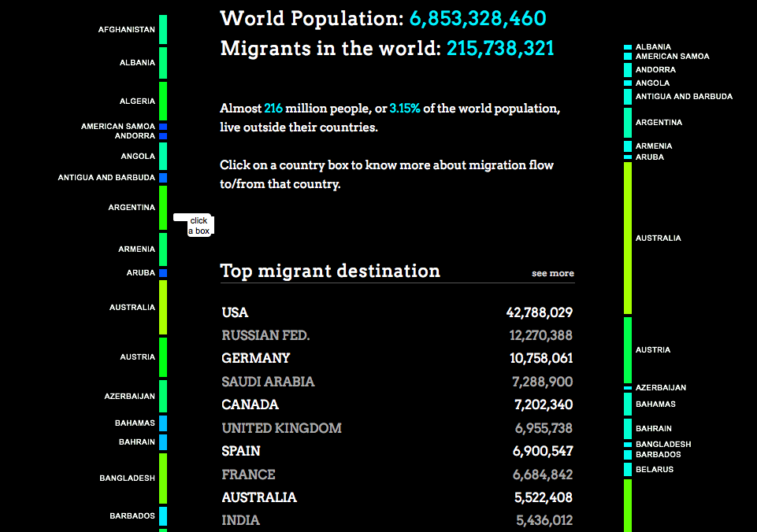Select the Austria bar in right column
This screenshot has width=757, height=532.
(x=628, y=349)
